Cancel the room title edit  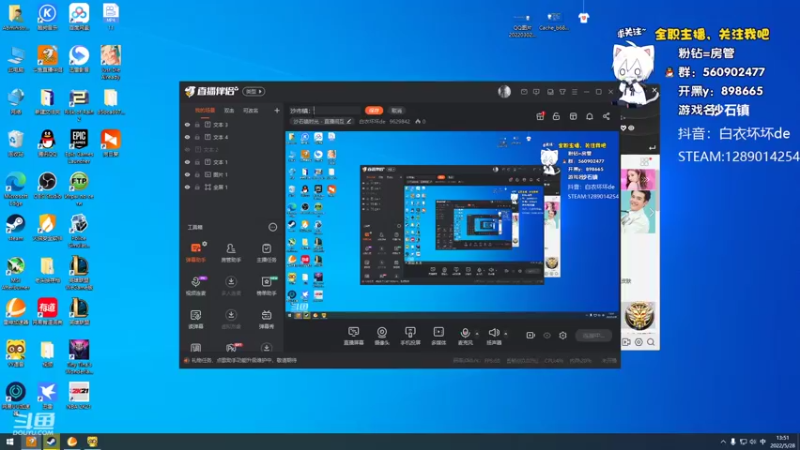coord(397,110)
